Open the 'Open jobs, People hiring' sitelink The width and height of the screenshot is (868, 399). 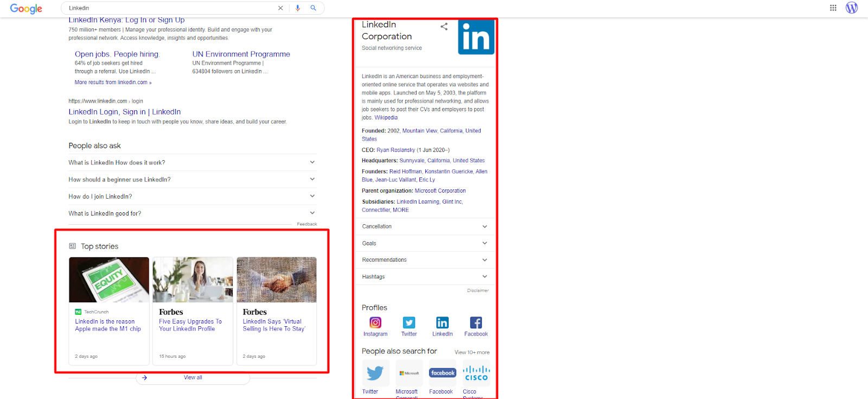coord(117,54)
